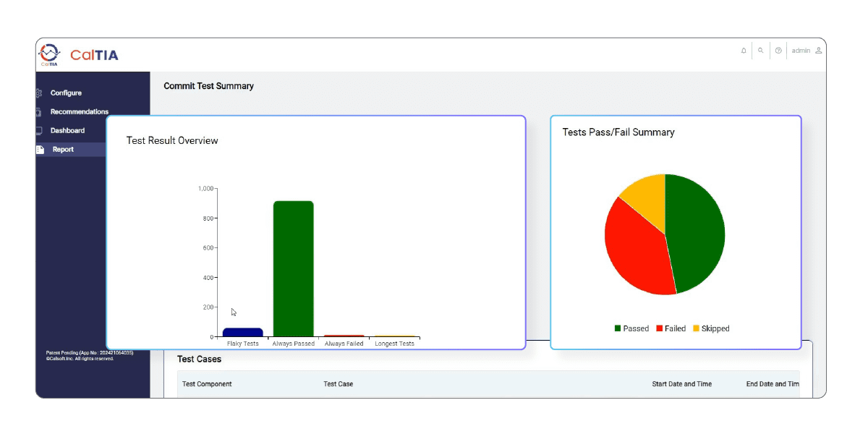Select the Report menu item
Image resolution: width=868 pixels, height=434 pixels.
[63, 150]
